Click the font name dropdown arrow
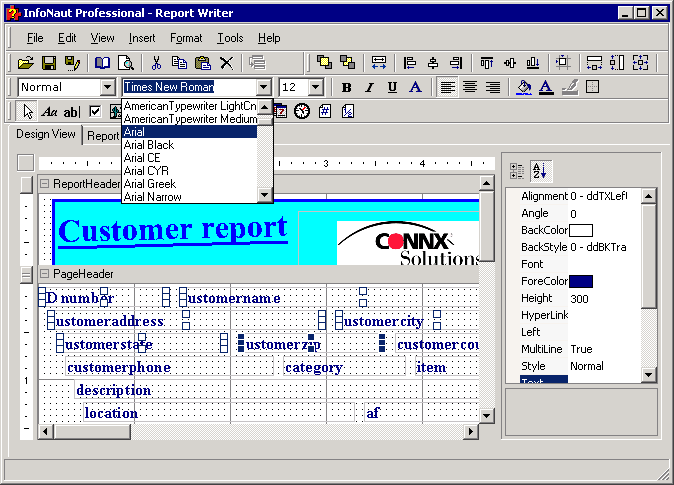The width and height of the screenshot is (674, 485). pyautogui.click(x=263, y=87)
